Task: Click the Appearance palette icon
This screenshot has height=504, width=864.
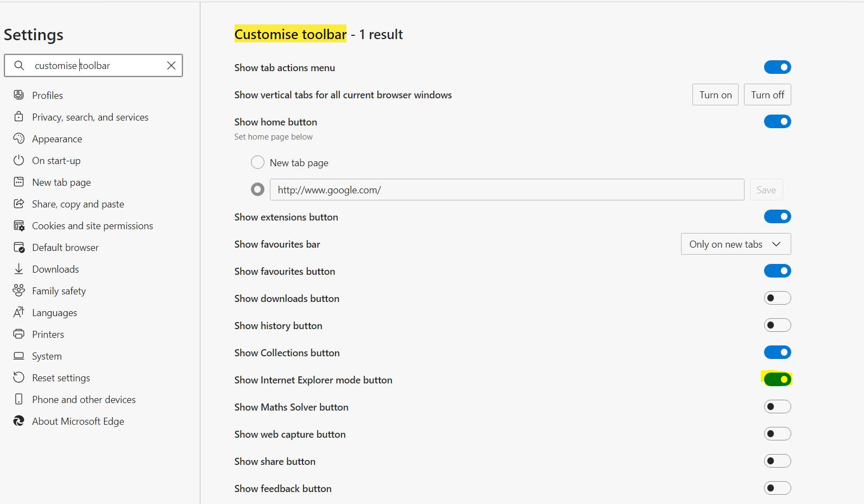Action: tap(19, 138)
